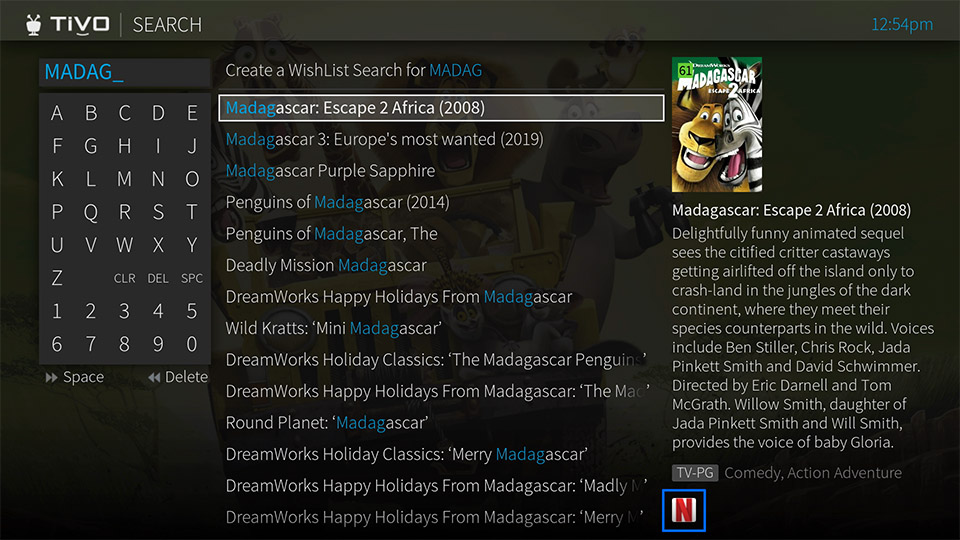
Task: Click the TiVo logo icon
Action: point(34,24)
